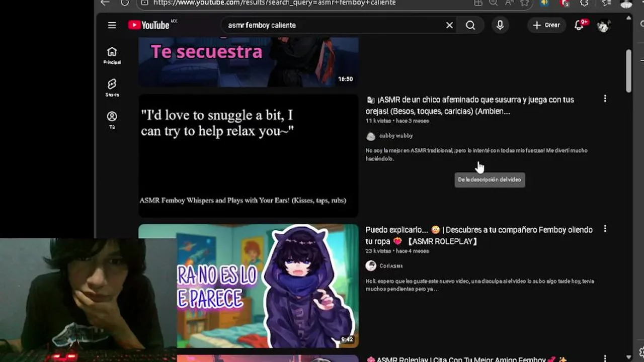This screenshot has height=362, width=644.
Task: Open the notifications bell
Action: pyautogui.click(x=579, y=25)
